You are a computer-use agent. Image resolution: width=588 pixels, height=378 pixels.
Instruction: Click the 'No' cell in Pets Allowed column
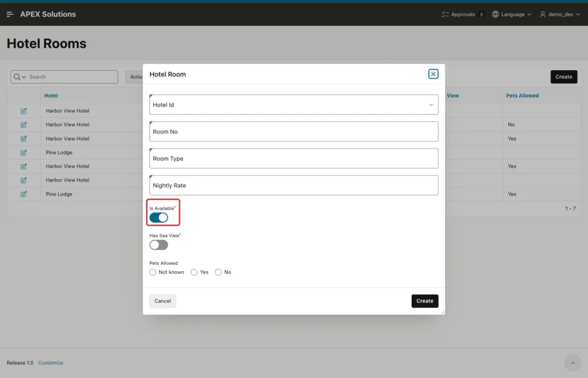pos(511,125)
